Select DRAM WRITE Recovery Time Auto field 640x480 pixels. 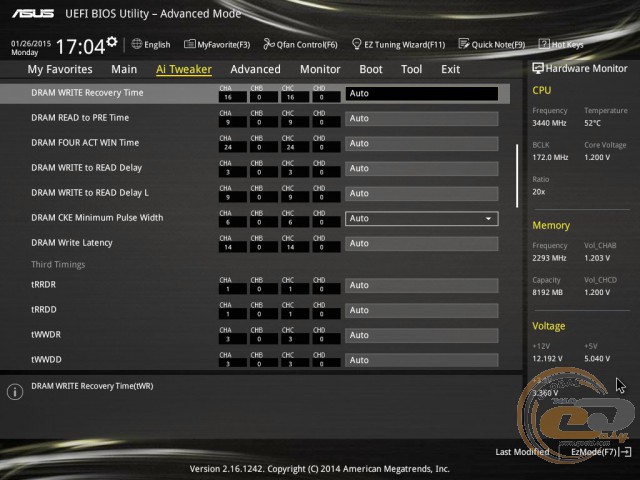(422, 93)
